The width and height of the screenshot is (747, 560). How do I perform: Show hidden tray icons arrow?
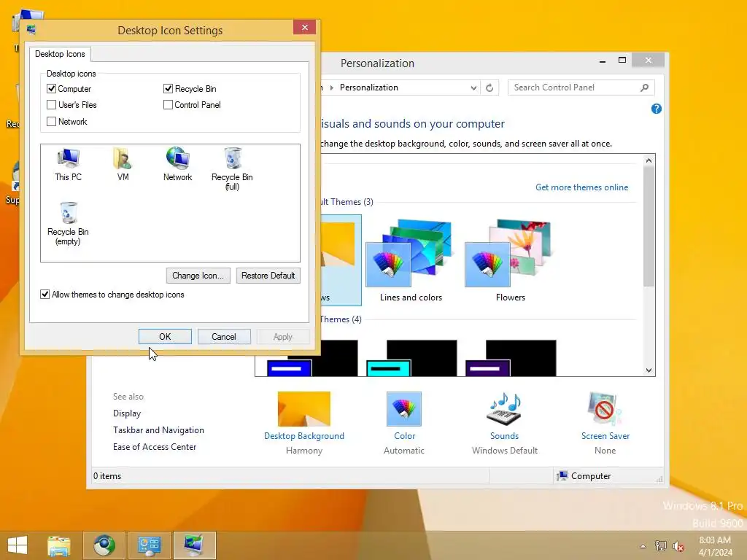(x=643, y=546)
